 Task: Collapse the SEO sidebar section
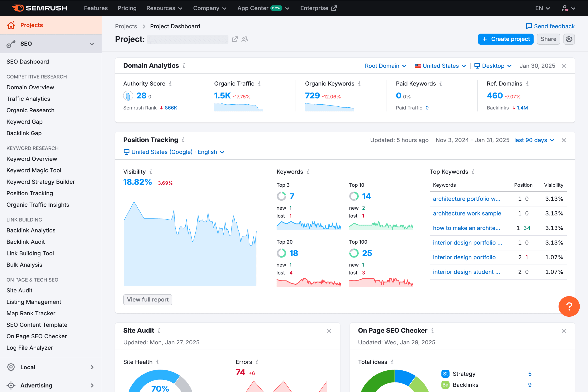(92, 44)
